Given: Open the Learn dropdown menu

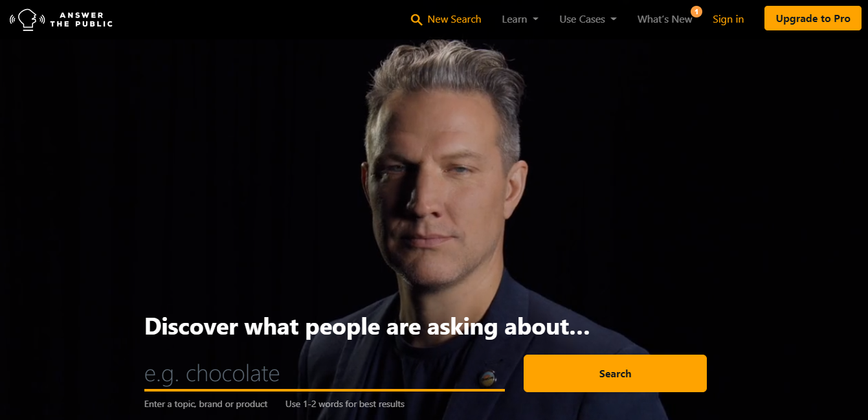Looking at the screenshot, I should [x=520, y=19].
